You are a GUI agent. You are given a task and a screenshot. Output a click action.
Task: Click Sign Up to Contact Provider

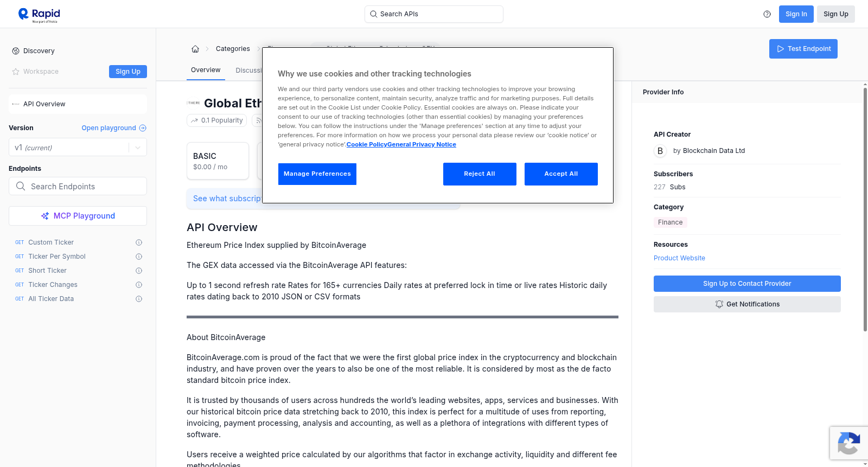[747, 284]
